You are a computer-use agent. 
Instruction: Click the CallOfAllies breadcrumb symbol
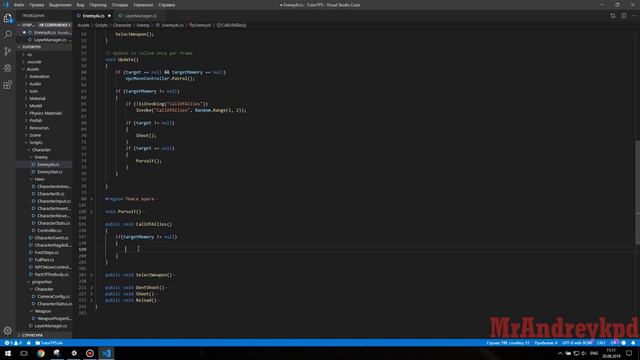click(231, 25)
